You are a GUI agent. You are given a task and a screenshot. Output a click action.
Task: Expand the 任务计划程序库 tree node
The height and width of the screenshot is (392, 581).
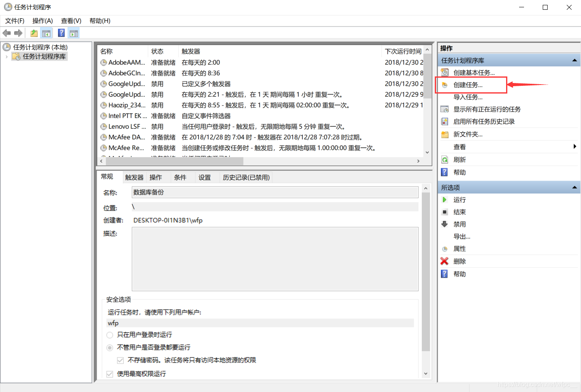pos(7,57)
